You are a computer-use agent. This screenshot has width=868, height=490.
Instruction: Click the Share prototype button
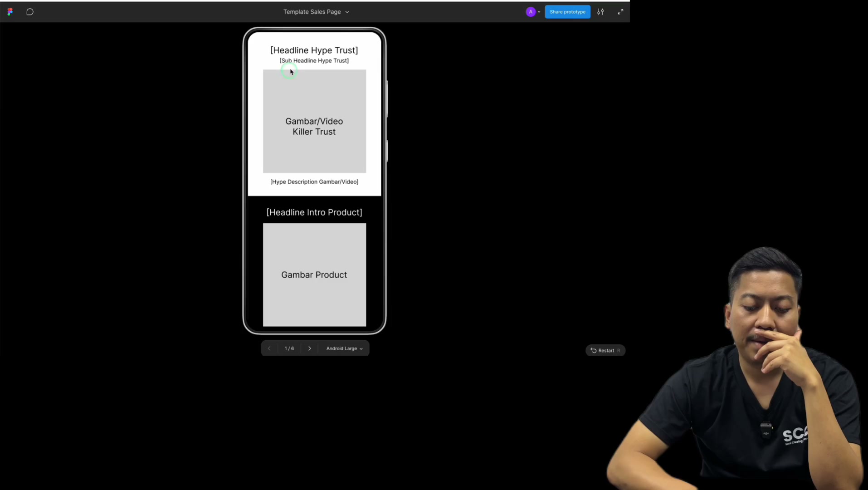click(x=567, y=12)
